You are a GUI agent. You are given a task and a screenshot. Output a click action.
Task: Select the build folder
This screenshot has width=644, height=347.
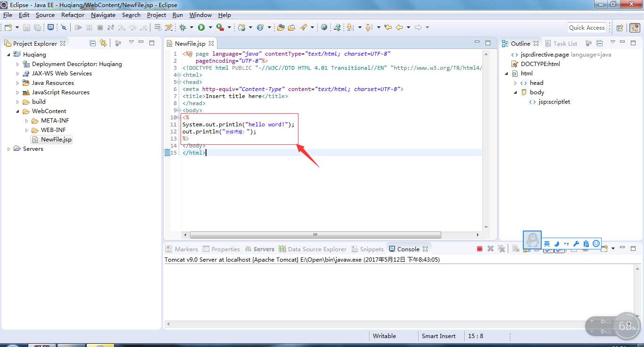tap(34, 102)
